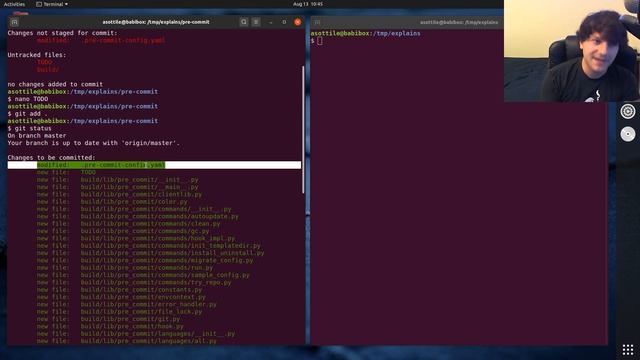This screenshot has width=640, height=360.
Task: Click the left terminal's vertical scrollbar
Action: [303, 130]
